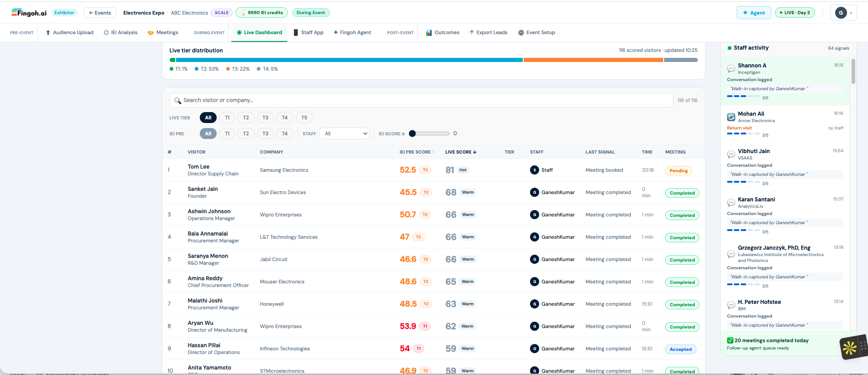The image size is (868, 375).
Task: Click Malathi Joshi visitor name
Action: pyautogui.click(x=205, y=301)
